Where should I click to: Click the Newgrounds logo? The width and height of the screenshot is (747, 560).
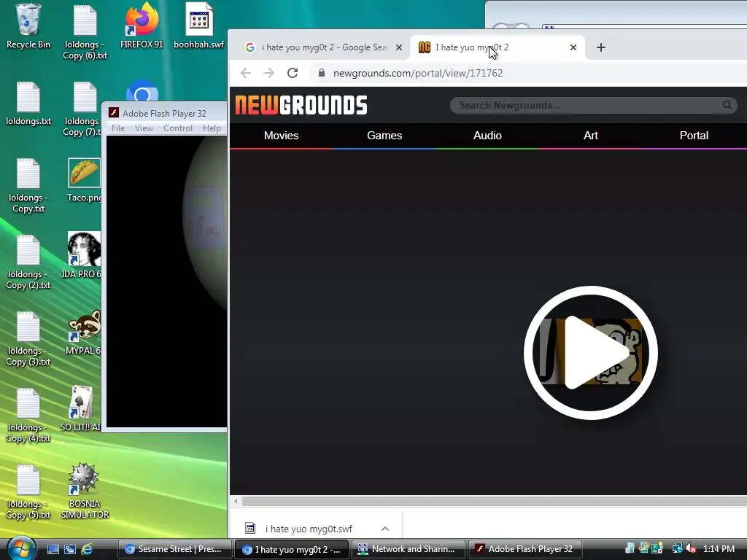click(301, 105)
